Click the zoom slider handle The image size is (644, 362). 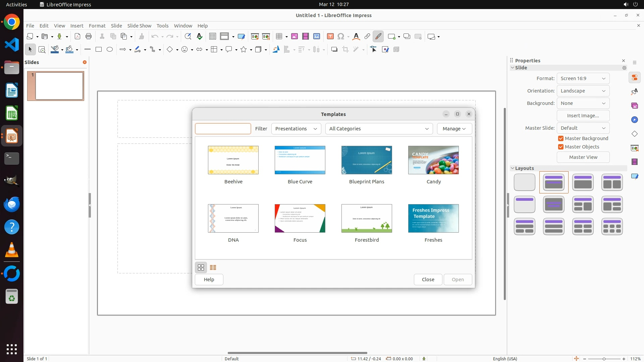(x=604, y=359)
